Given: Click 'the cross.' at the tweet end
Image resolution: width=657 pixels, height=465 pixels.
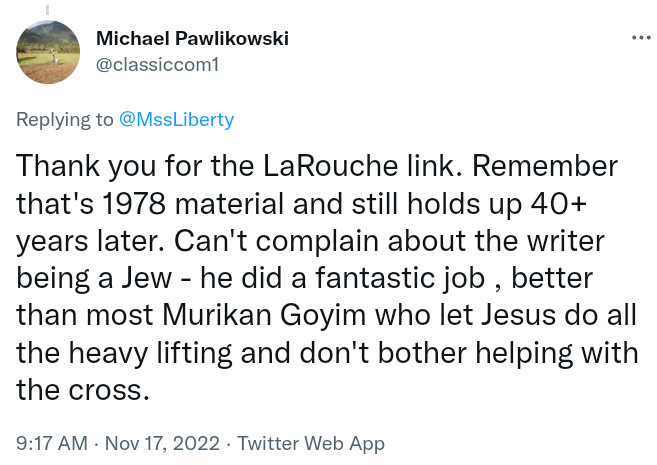Looking at the screenshot, I should point(84,390).
